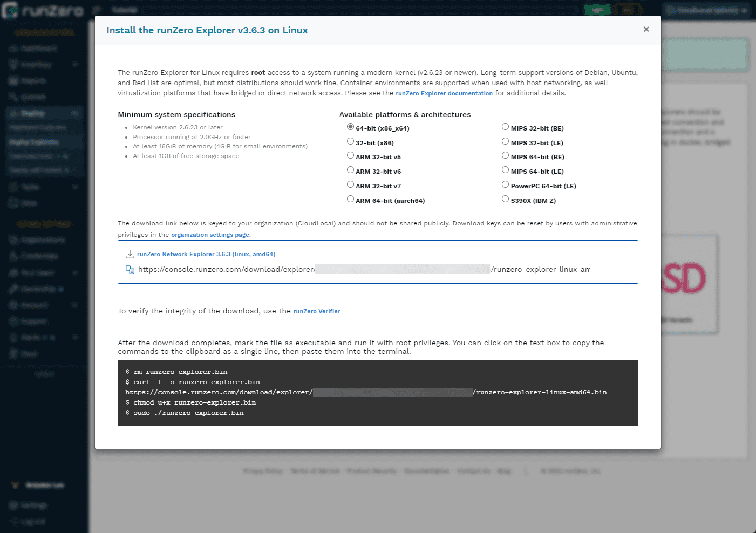Download runZero Network Explorer 3.6.3 (linux, amd64)
Screen dimensions: 756x533
pyautogui.click(x=206, y=254)
